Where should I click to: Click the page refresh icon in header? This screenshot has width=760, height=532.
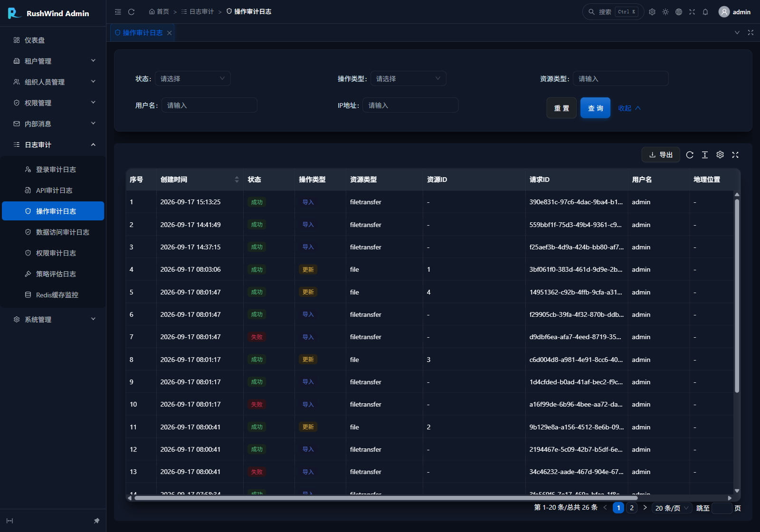point(132,12)
